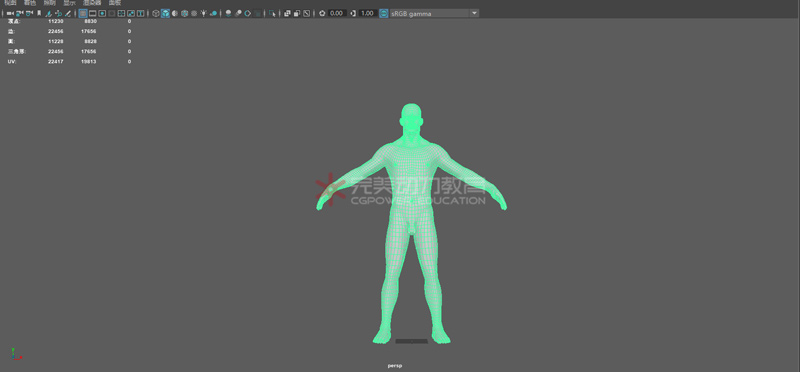Click the exposure value field showing 0.00
This screenshot has height=372, width=800.
tap(336, 13)
